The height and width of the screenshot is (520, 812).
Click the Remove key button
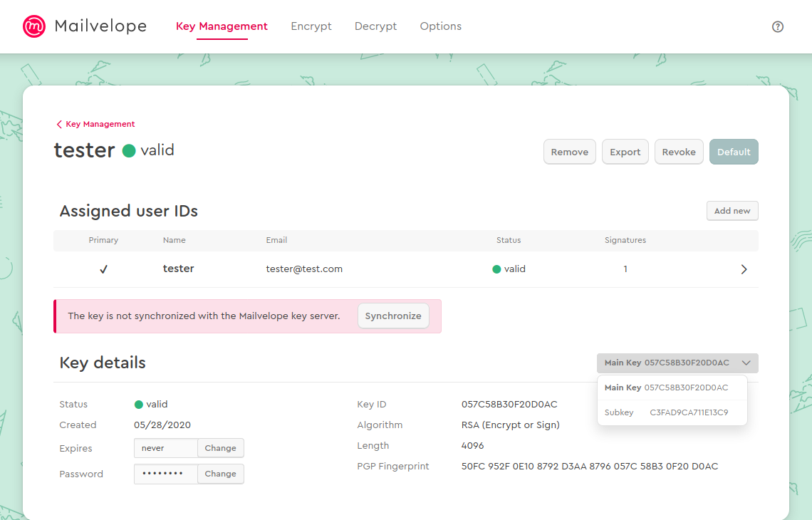569,152
